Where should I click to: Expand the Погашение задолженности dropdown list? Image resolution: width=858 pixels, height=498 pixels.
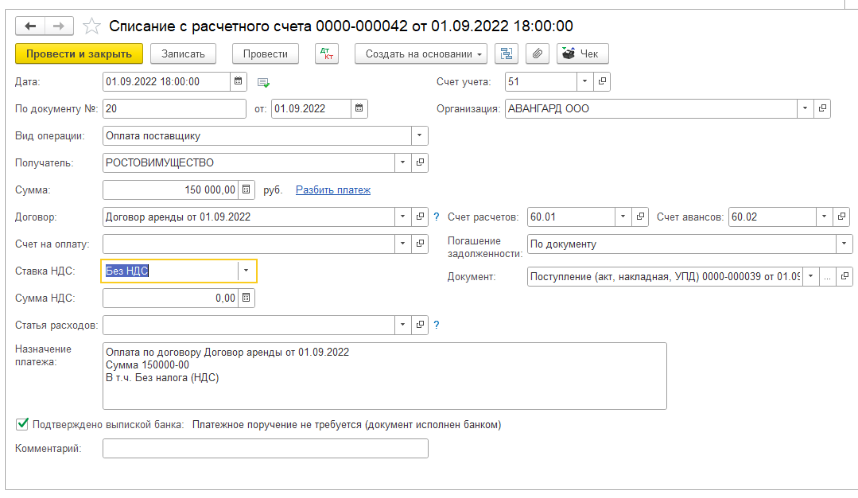[x=843, y=243]
